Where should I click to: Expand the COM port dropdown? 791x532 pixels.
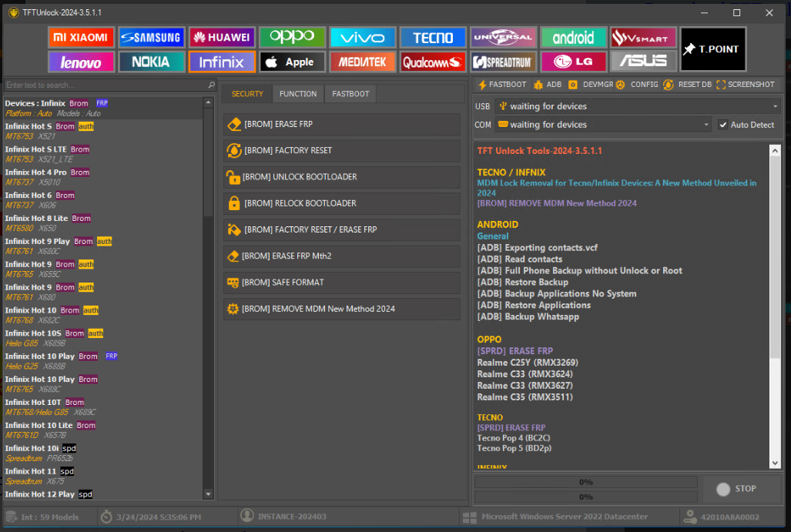(706, 125)
